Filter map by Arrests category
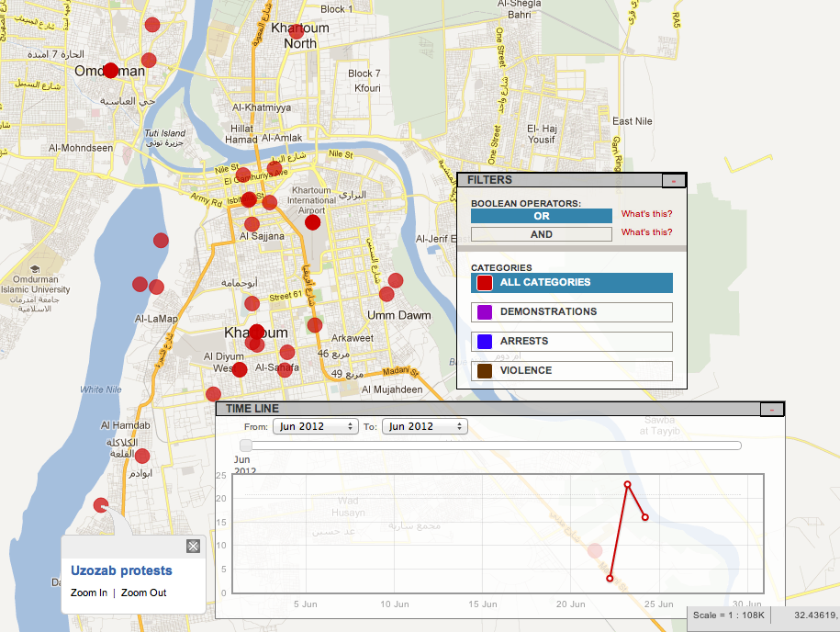The height and width of the screenshot is (632, 840). pyautogui.click(x=571, y=342)
